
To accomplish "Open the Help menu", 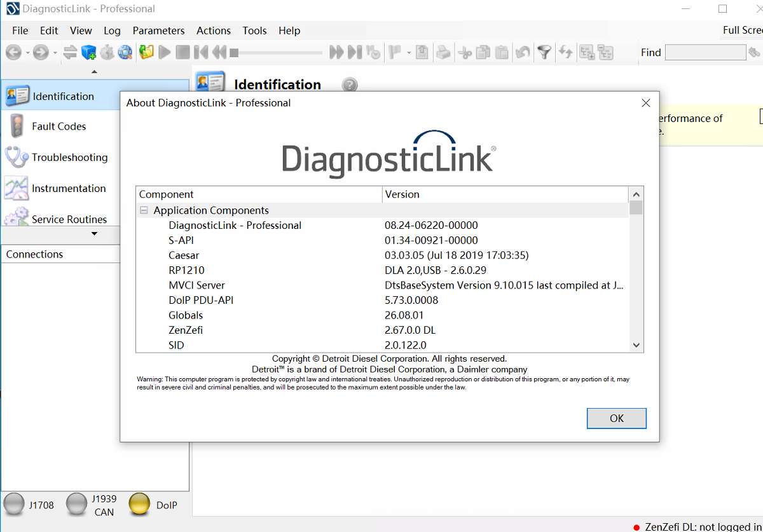I will [x=289, y=31].
